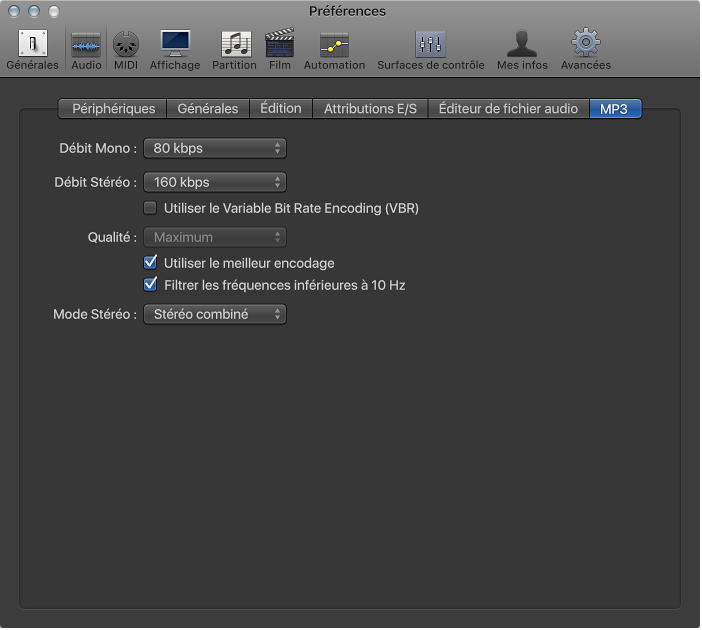
Task: Open Surfaces de contrôle faders icon
Action: pos(430,44)
